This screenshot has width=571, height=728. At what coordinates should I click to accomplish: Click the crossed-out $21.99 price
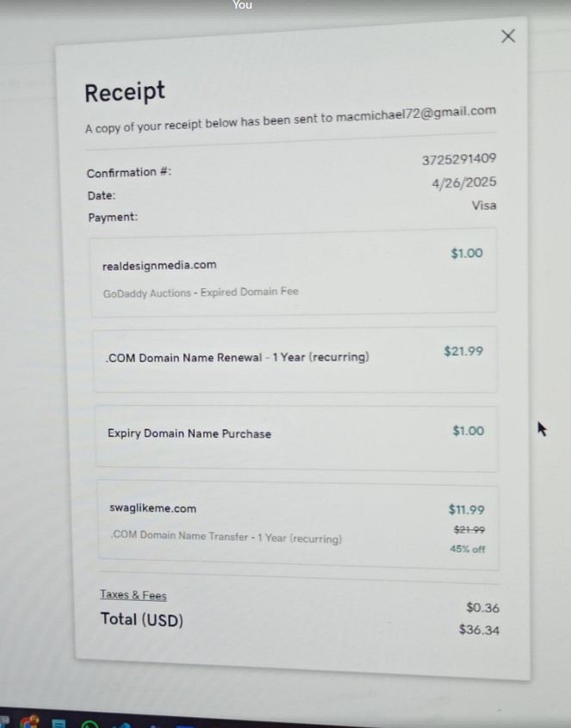click(x=469, y=530)
